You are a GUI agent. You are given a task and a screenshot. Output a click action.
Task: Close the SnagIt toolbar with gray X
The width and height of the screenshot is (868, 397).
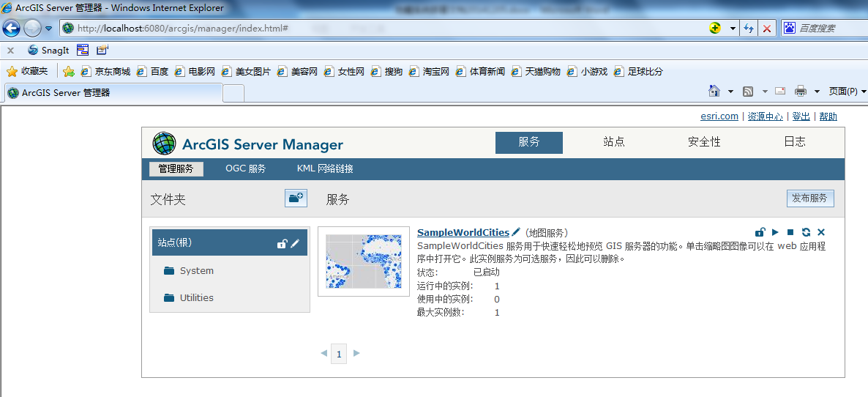pyautogui.click(x=10, y=51)
